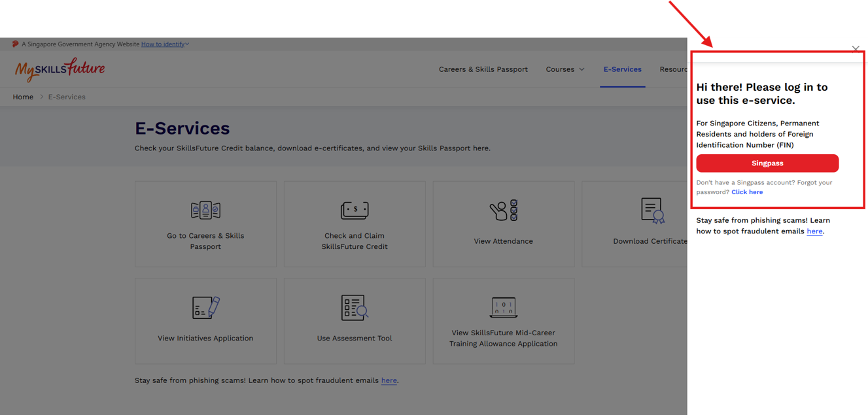The width and height of the screenshot is (868, 415).
Task: Click 'Hi there! Please log in' heading
Action: tap(762, 93)
